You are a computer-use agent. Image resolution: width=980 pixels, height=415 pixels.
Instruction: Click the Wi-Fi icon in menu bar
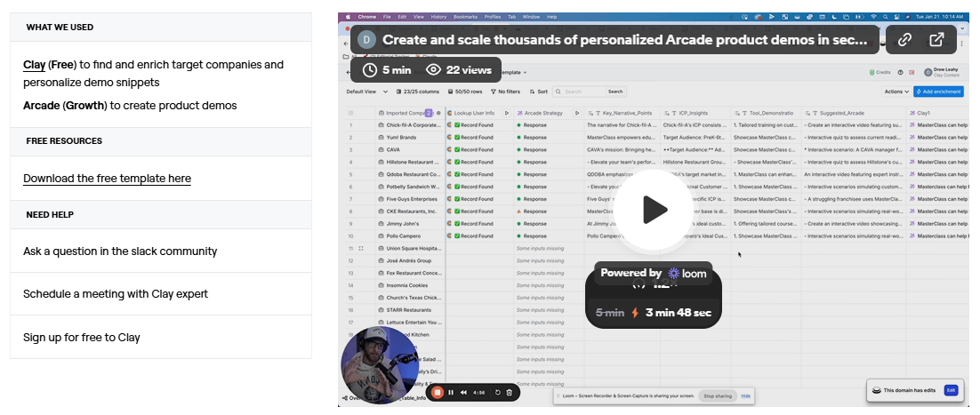click(x=873, y=17)
